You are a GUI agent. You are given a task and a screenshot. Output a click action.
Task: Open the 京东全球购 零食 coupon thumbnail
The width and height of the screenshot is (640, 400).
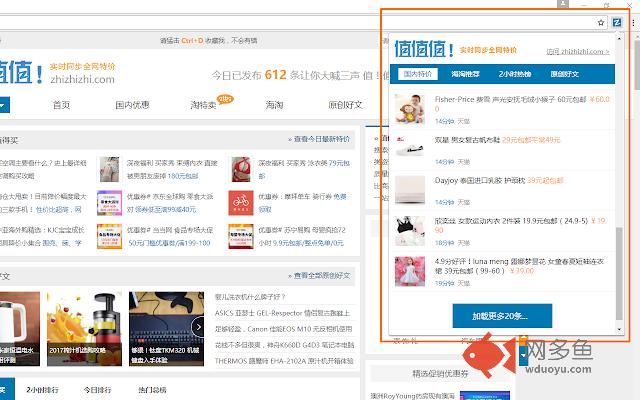point(109,203)
